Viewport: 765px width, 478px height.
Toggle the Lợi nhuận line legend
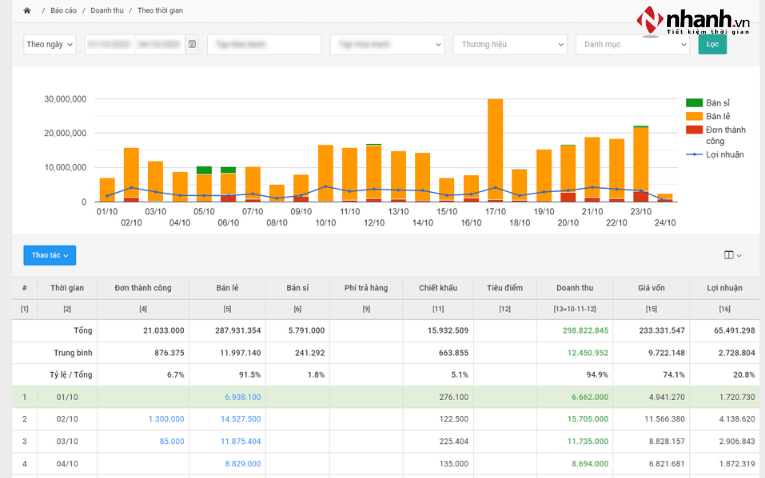pos(706,154)
